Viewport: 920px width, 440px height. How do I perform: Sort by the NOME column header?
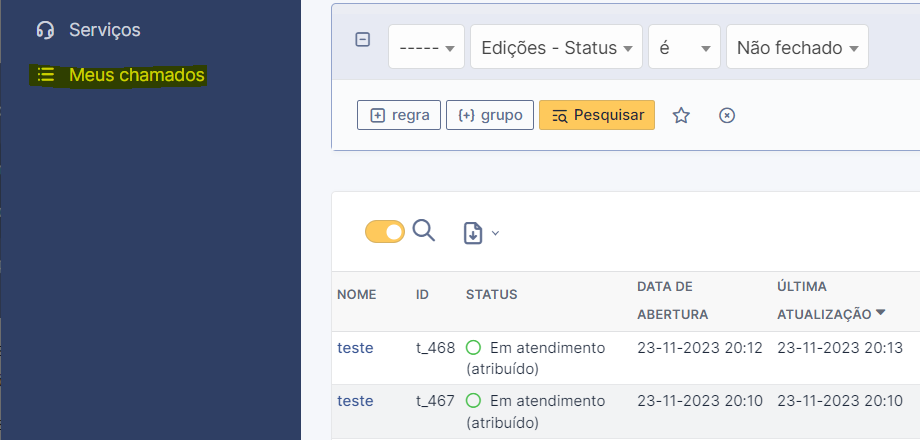point(357,295)
